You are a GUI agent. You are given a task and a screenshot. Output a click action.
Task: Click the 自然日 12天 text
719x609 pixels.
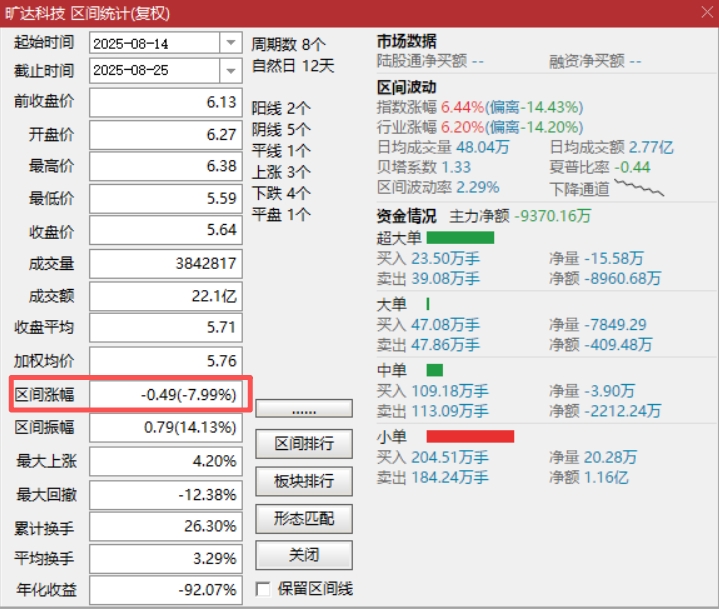[x=293, y=66]
